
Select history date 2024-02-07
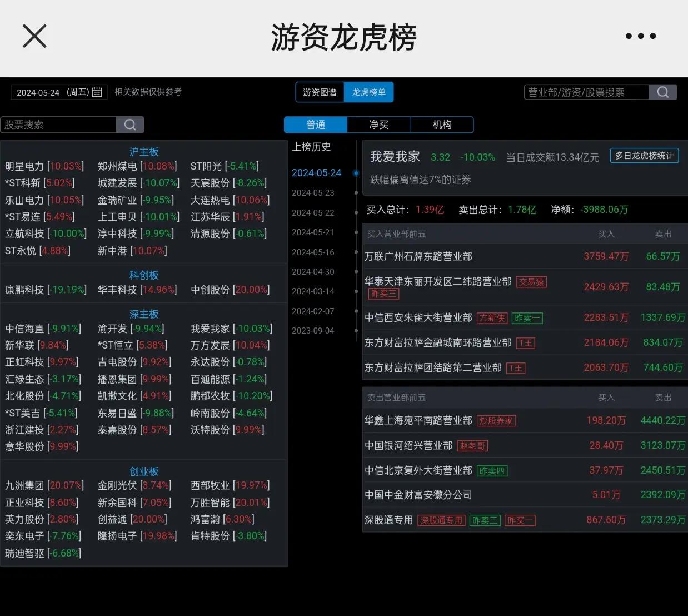coord(313,311)
